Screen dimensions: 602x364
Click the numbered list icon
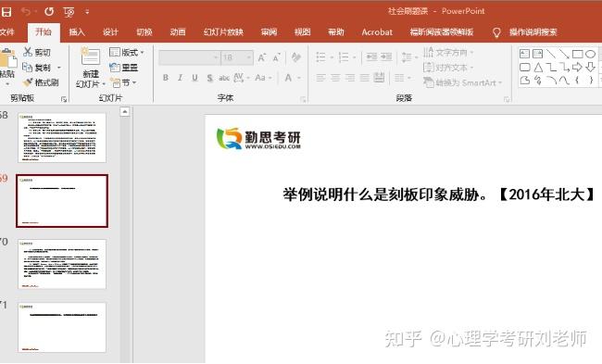[x=344, y=57]
